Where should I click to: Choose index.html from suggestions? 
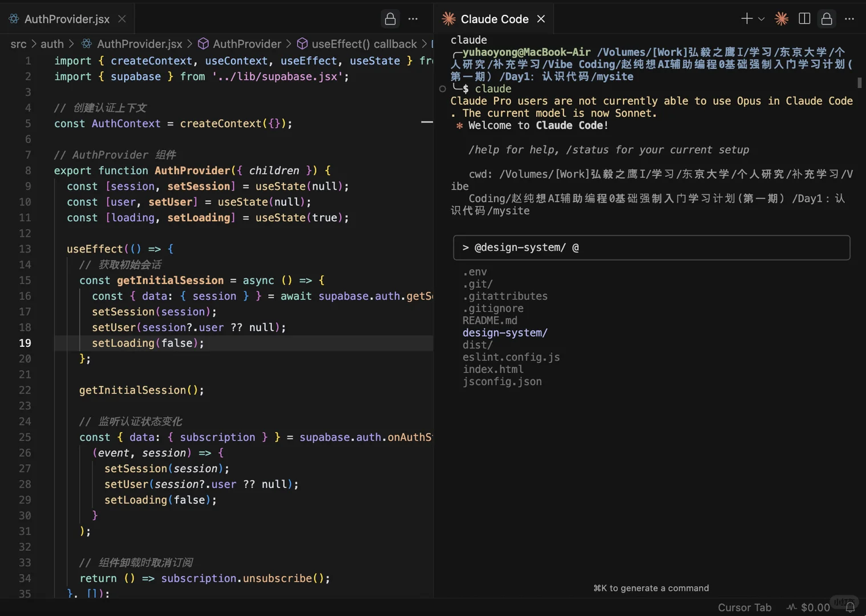[493, 370]
